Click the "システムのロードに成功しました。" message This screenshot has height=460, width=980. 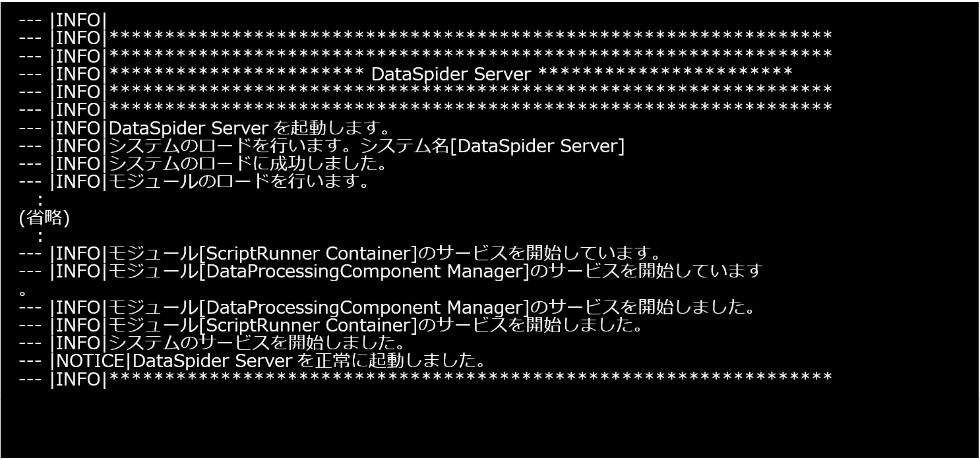click(x=248, y=163)
